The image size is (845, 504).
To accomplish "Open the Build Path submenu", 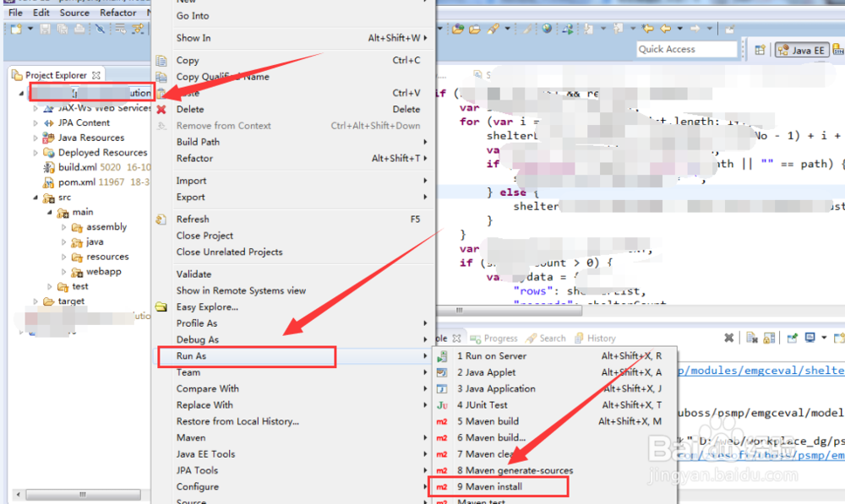I will coord(295,142).
